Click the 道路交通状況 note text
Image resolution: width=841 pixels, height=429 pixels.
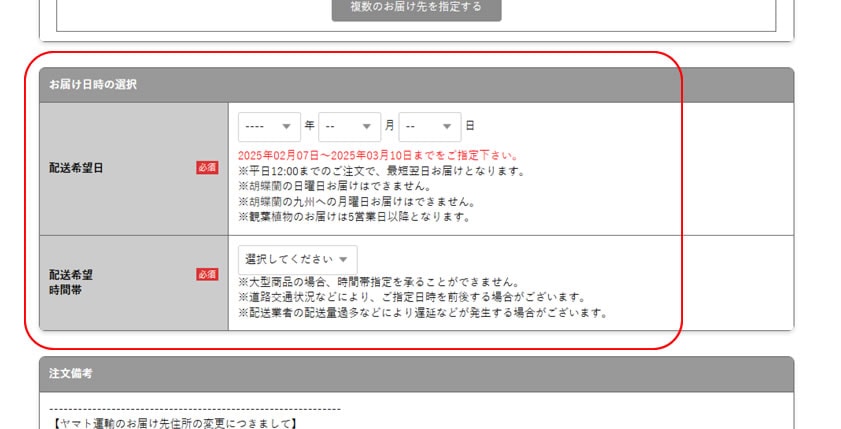tap(411, 297)
